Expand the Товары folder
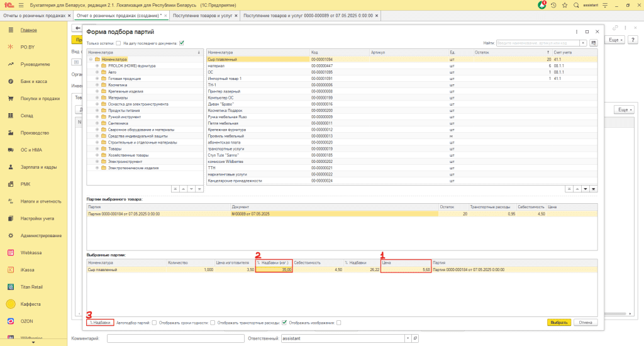Viewport: 644px width, 346px height. click(x=97, y=148)
